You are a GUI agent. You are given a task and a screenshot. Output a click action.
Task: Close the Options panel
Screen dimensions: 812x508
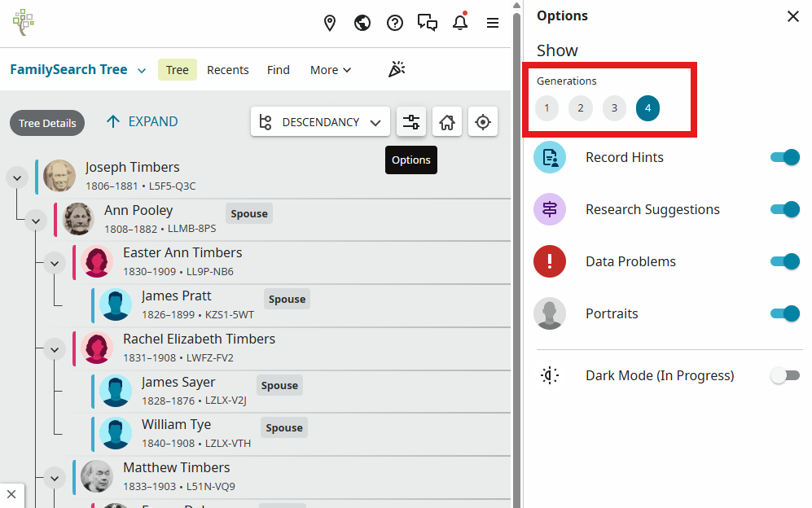click(x=792, y=16)
